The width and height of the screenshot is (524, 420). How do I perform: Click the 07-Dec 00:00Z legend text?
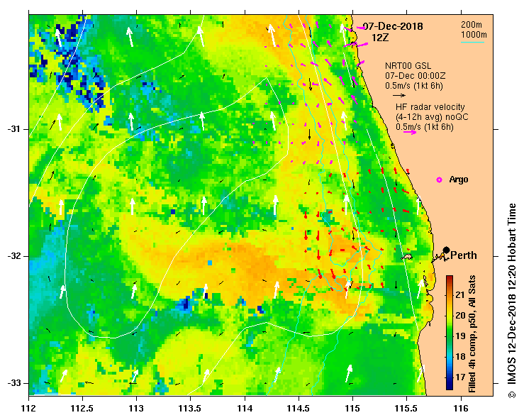[415, 76]
